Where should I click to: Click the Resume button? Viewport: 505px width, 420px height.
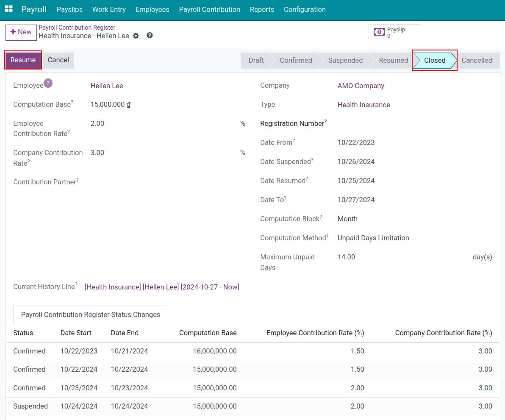click(22, 60)
